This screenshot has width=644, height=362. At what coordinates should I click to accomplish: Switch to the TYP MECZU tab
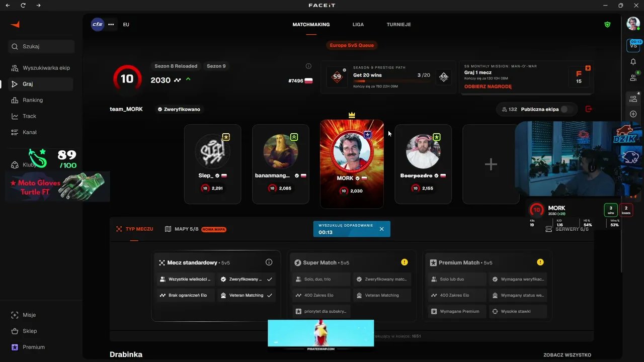coord(134,229)
